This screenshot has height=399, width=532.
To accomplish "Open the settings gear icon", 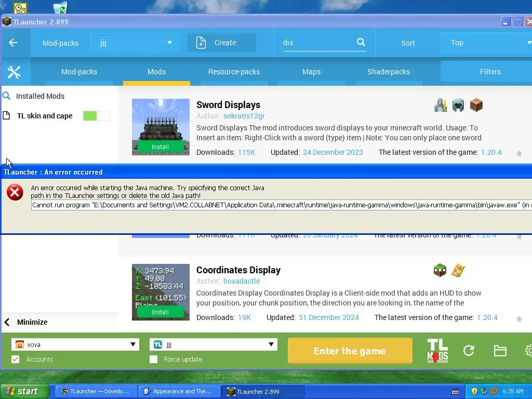I will 528,351.
